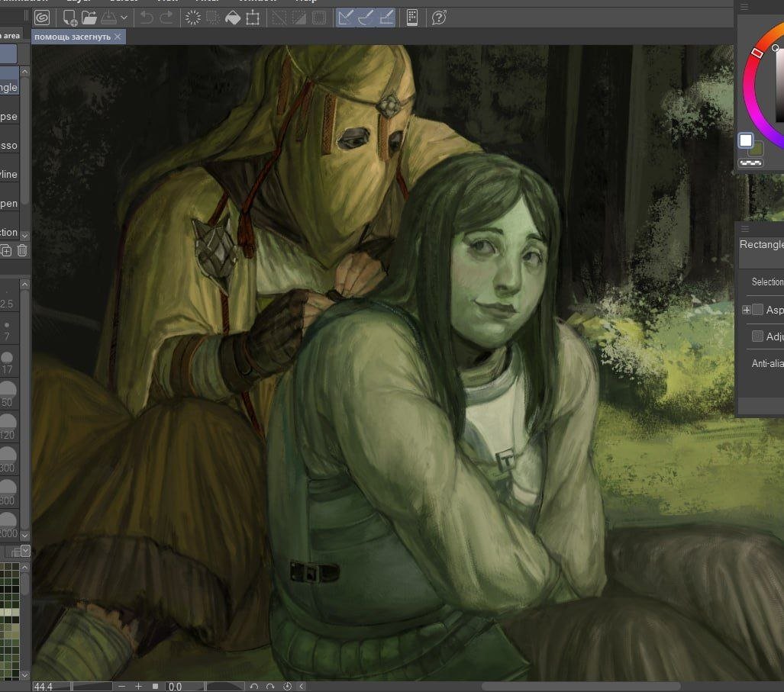Duplicate the sub tool with copy icon
Screen dimensions: 784x692
click(5, 250)
